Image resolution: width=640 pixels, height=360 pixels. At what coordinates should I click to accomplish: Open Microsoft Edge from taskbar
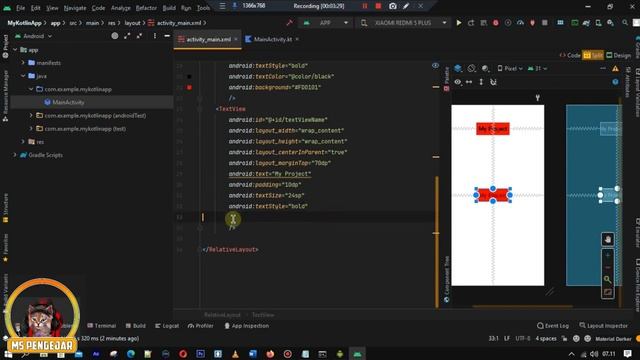[131, 354]
